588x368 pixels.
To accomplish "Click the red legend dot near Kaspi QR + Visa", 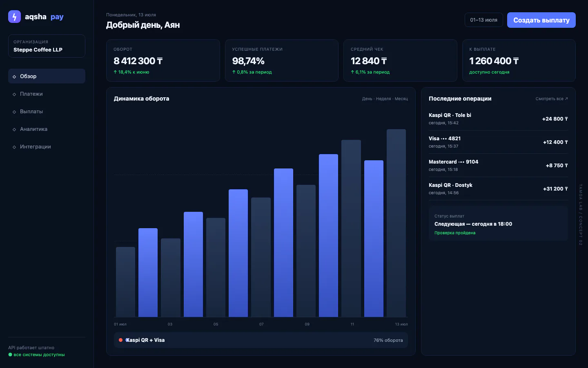I will [x=120, y=340].
